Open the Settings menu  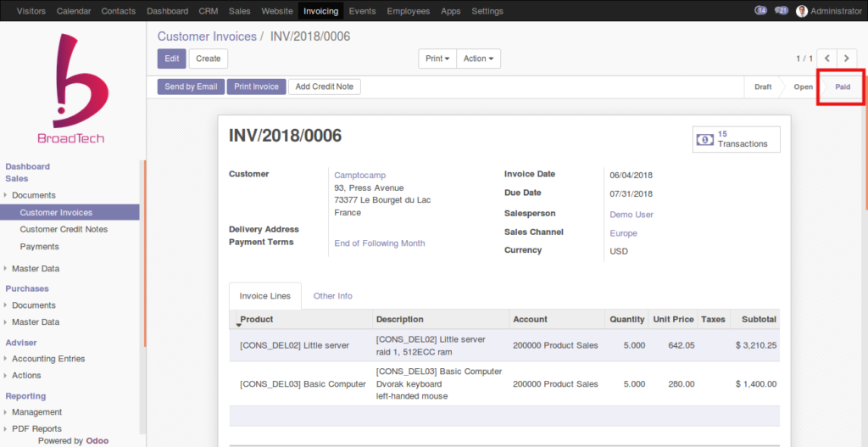[x=487, y=11]
